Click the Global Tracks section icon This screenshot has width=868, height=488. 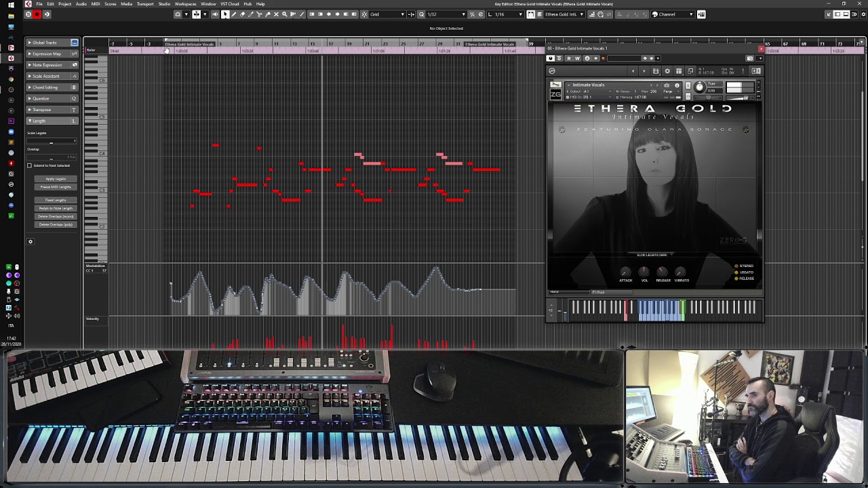point(74,43)
